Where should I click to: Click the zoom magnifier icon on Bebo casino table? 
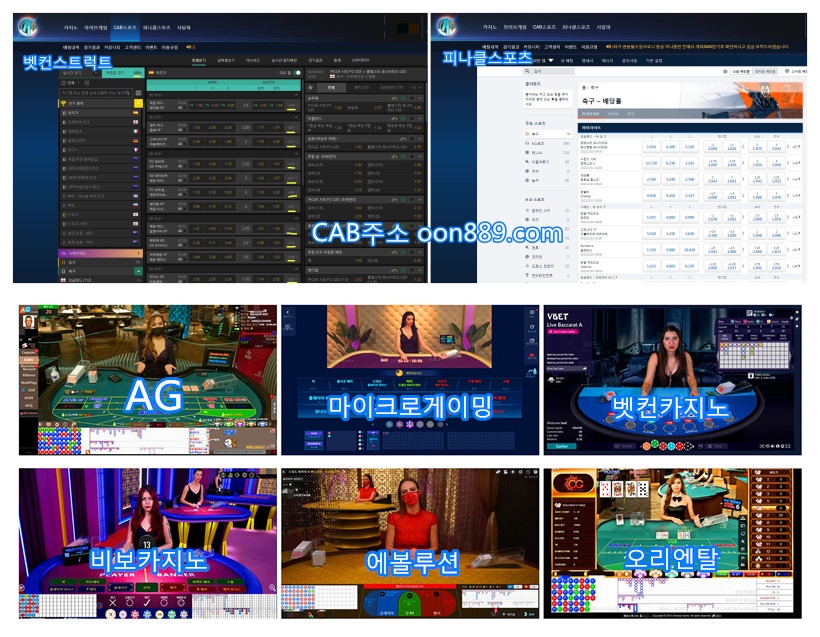[272, 587]
